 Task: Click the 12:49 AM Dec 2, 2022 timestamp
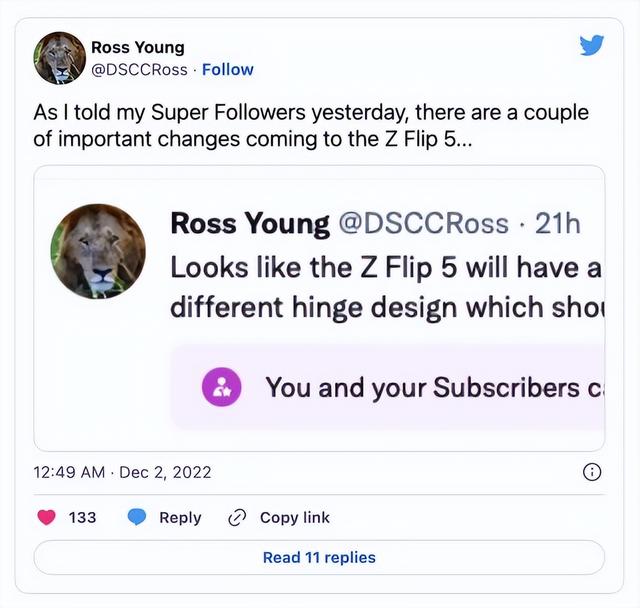pos(123,472)
